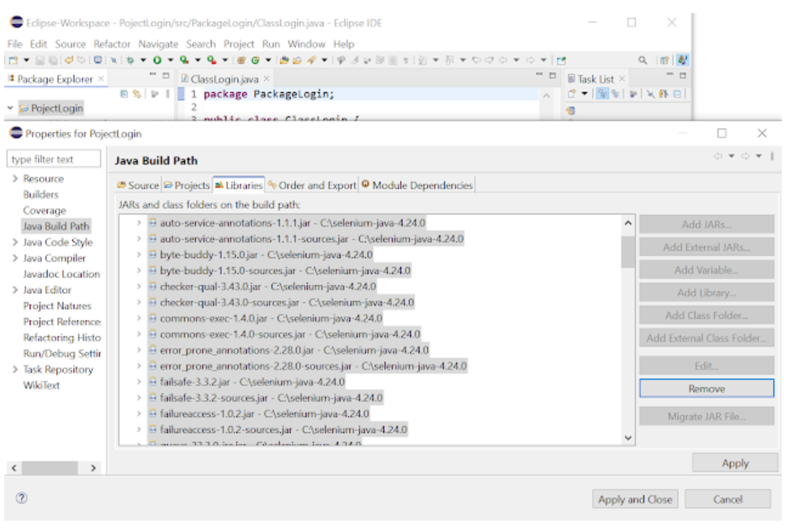Open the Run configurations dropdown arrow

tap(170, 60)
